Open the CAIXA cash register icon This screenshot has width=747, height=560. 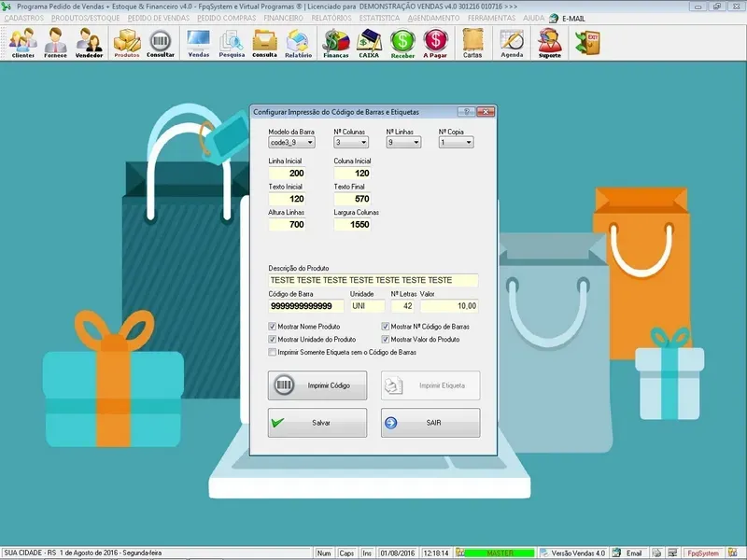coord(369,42)
